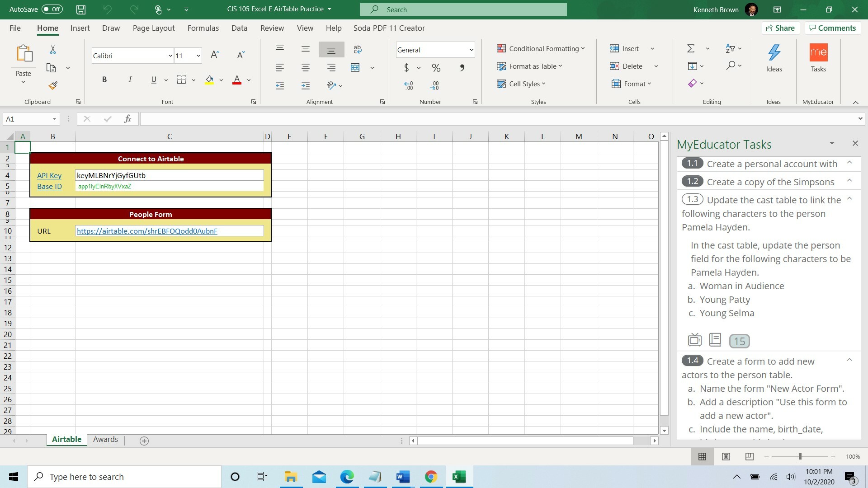The height and width of the screenshot is (488, 868).
Task: Click the Merge & Center icon
Action: (355, 68)
